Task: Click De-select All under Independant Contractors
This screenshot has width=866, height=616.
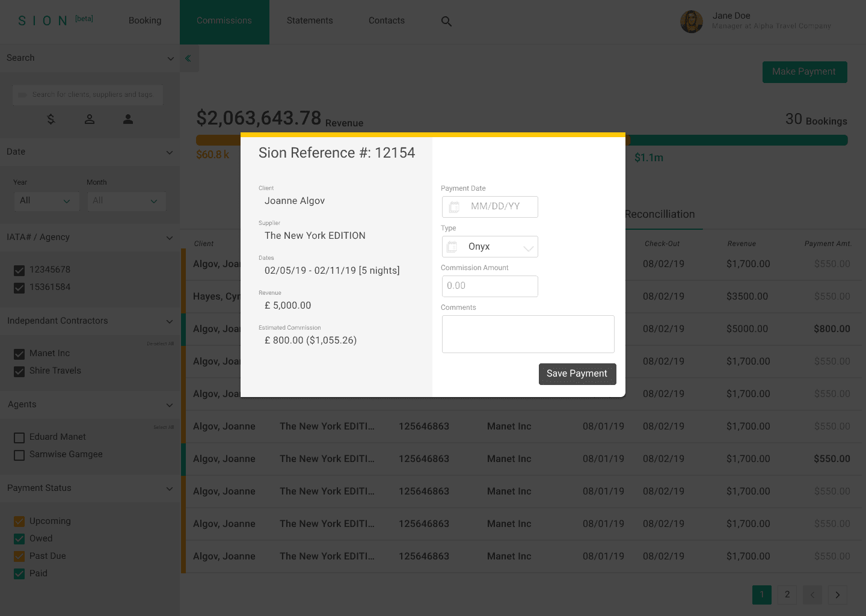Action: (x=161, y=344)
